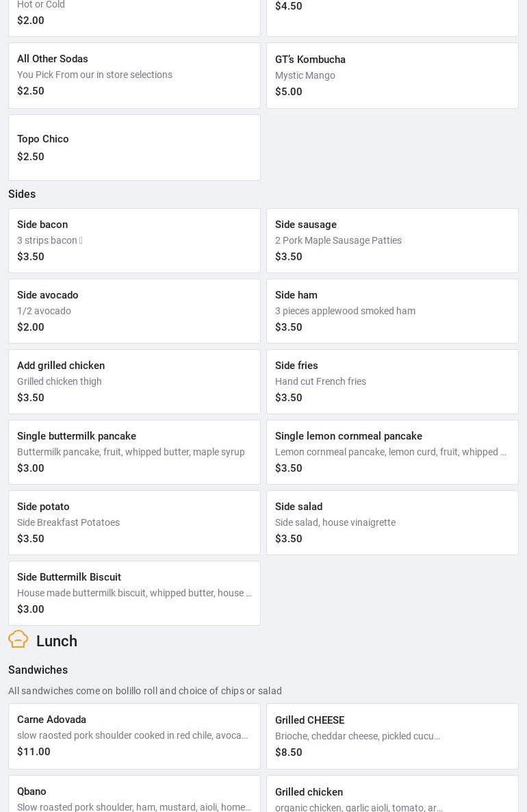Open the Qbano sandwich item
Image resolution: width=527 pixels, height=812 pixels.
pos(134,798)
